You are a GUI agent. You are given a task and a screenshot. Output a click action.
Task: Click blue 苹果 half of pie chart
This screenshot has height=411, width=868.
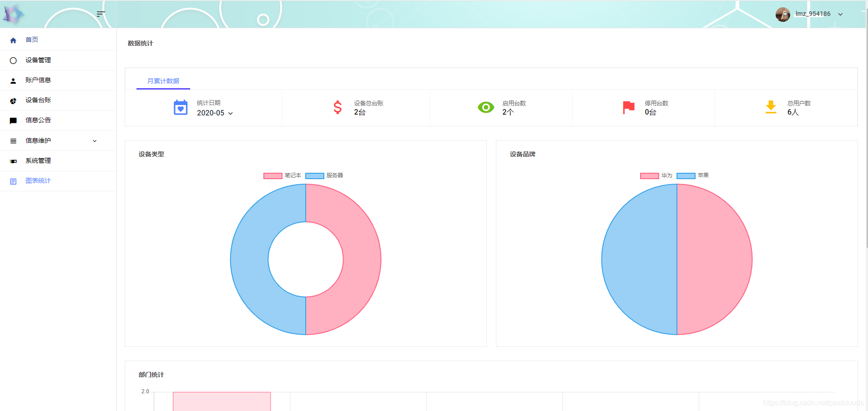(x=639, y=260)
